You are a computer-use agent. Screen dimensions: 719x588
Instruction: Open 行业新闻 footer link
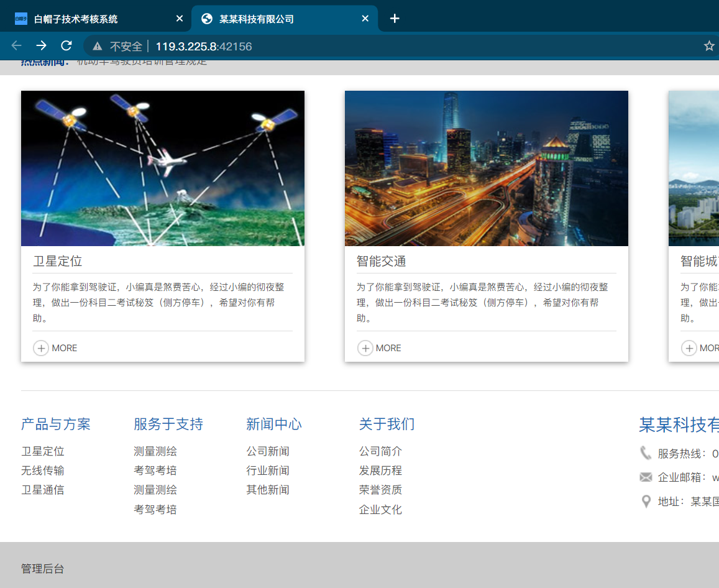coord(268,471)
